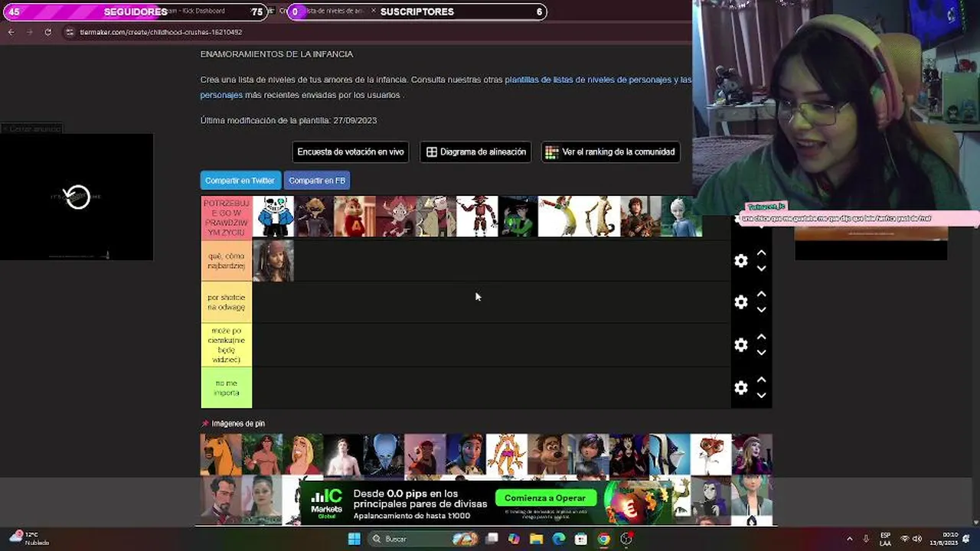
Task: Click the 'por shotcie na odwagę' tier label
Action: point(226,302)
